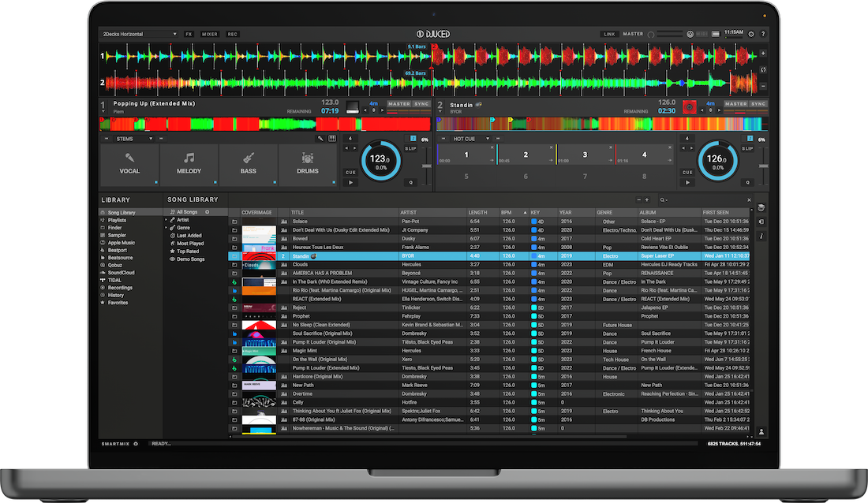Toggle SYNC on deck 1
The image size is (868, 503).
click(x=423, y=104)
